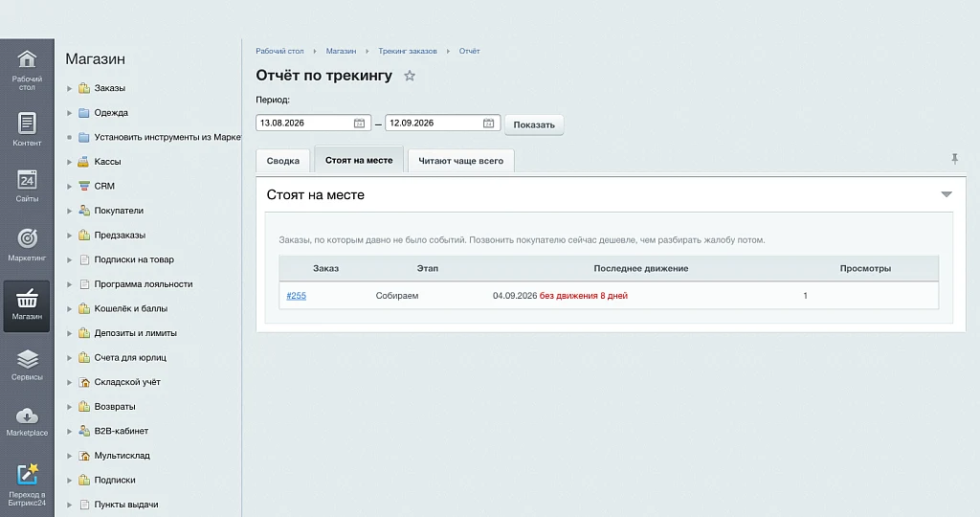Click the Складской учёт warehouse icon
The height and width of the screenshot is (517, 980).
84,382
